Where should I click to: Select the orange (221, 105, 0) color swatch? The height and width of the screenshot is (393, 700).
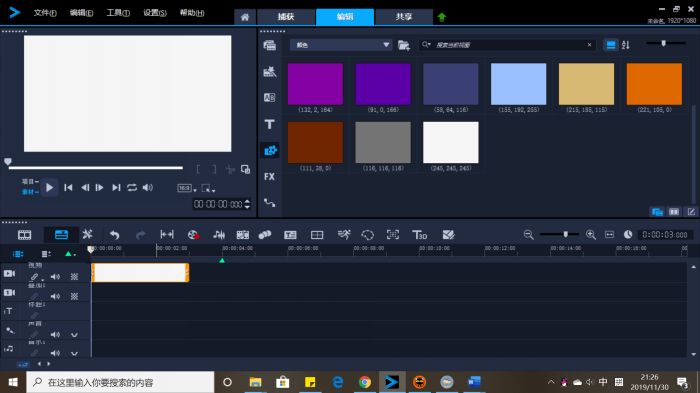tap(654, 84)
